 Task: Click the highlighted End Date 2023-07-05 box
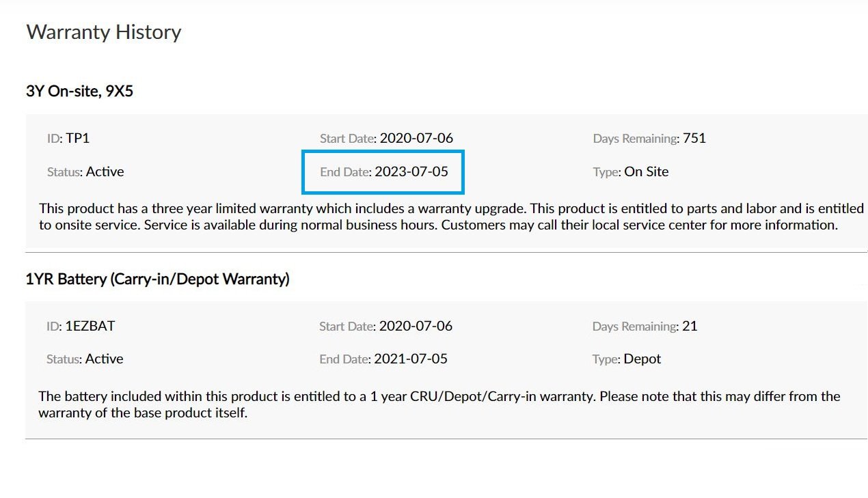click(383, 172)
